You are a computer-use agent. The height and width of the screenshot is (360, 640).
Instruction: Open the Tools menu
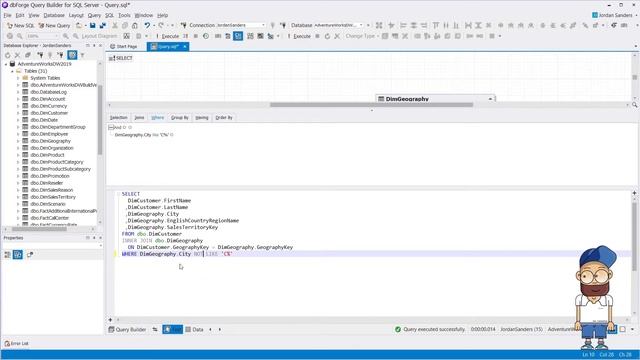[x=124, y=15]
